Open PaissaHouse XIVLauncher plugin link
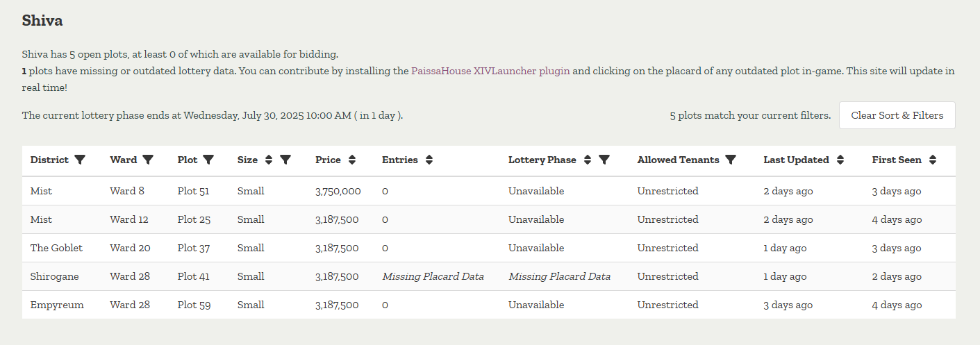The image size is (980, 345). 490,71
